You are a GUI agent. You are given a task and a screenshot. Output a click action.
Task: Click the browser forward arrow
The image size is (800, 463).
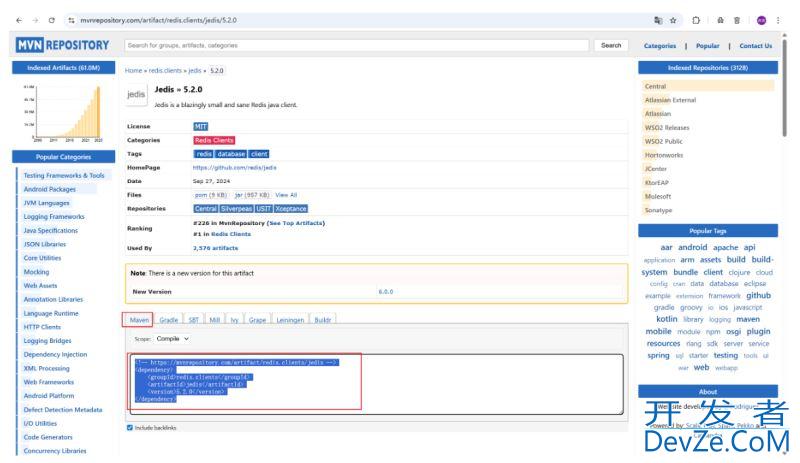click(35, 20)
